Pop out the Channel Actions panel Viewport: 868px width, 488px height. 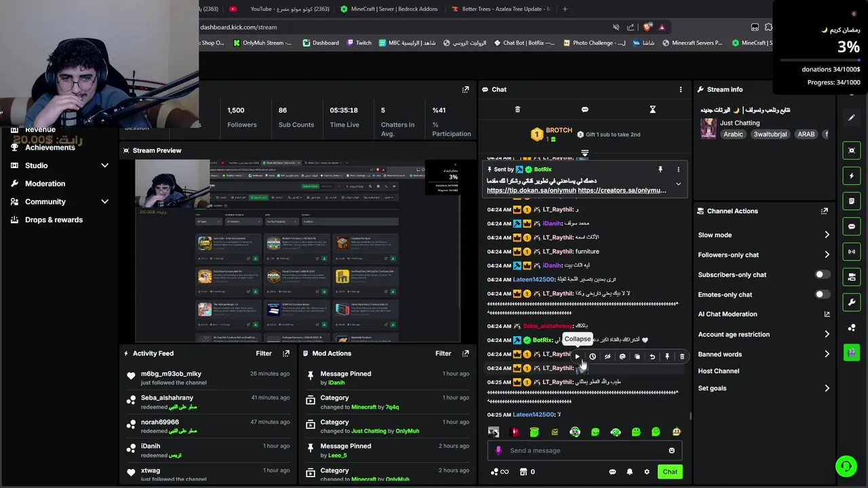click(824, 211)
